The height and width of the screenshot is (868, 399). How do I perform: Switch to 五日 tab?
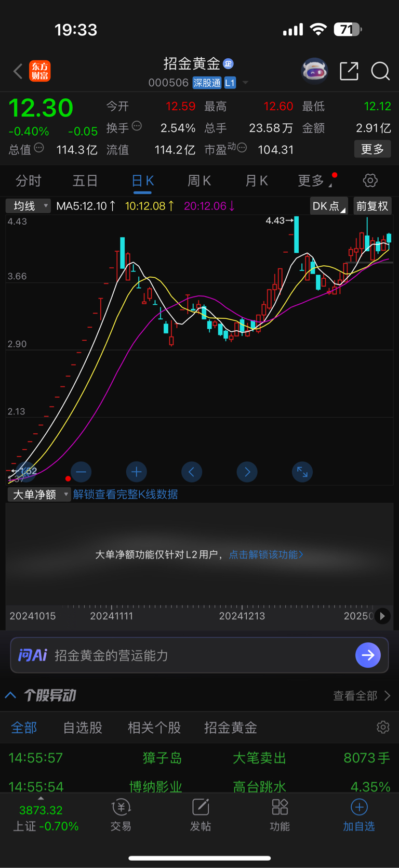pos(85,180)
